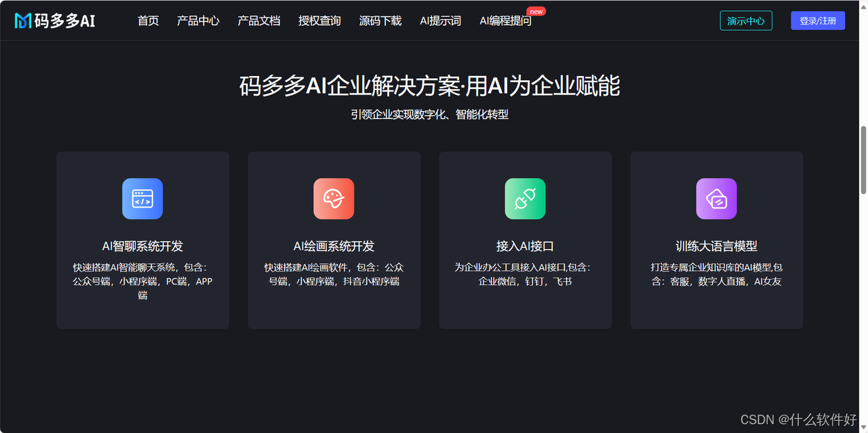The image size is (868, 433).
Task: Click the blue code window icon
Action: click(142, 199)
